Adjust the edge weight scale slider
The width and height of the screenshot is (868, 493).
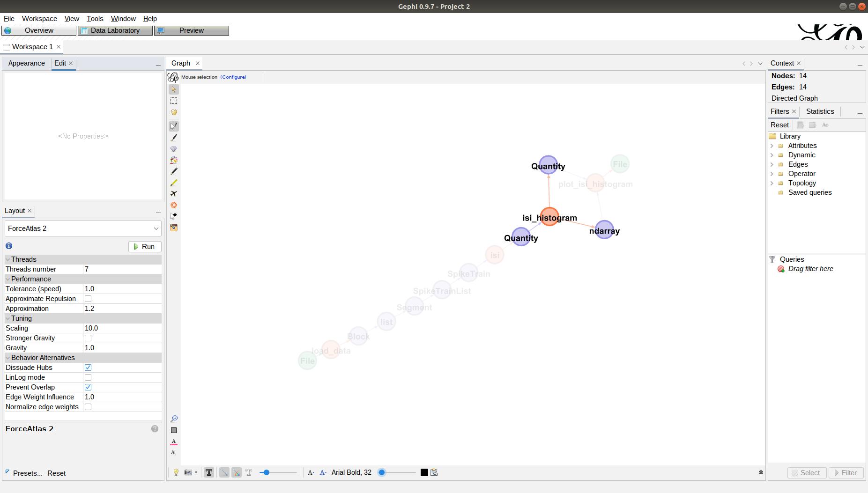(278, 472)
